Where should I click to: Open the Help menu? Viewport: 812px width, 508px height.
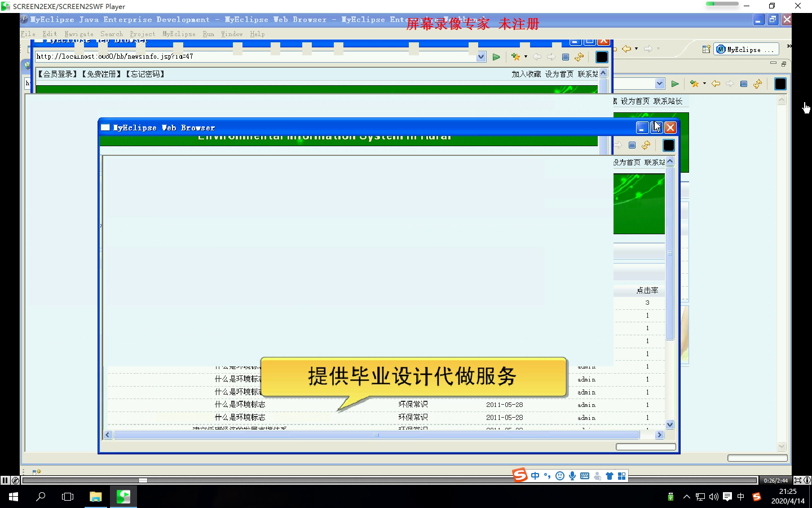[x=257, y=34]
